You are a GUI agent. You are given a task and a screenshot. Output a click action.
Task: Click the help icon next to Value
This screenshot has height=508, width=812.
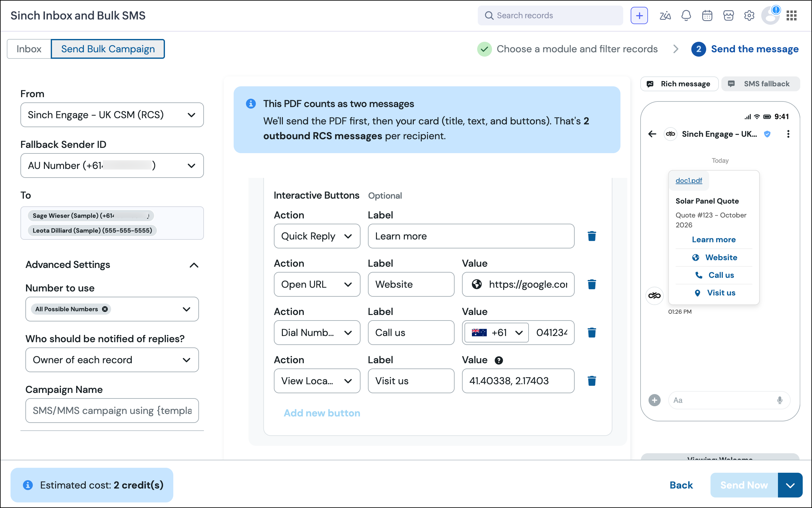tap(499, 360)
